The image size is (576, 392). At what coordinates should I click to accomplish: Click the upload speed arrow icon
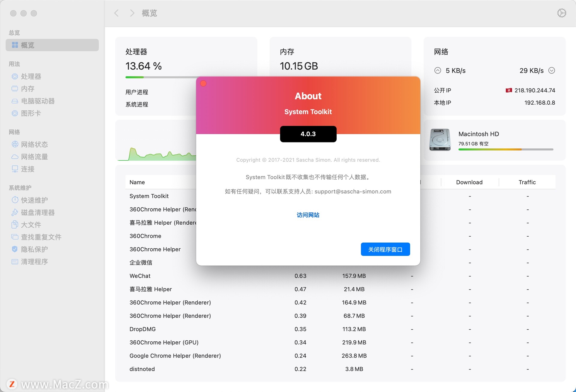438,70
